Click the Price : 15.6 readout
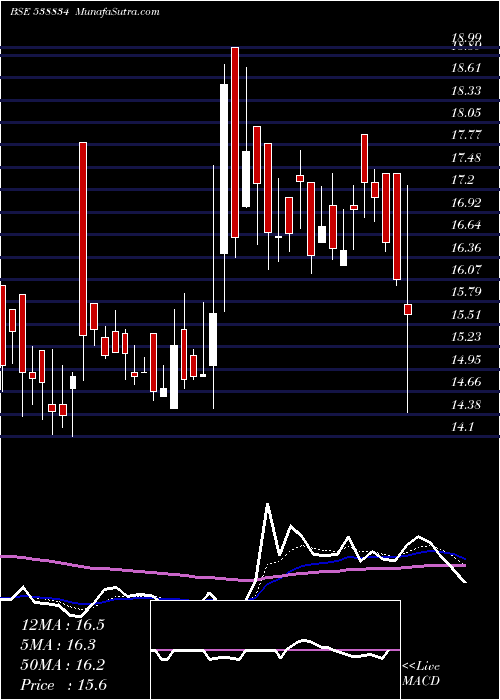Image resolution: width=500 pixels, height=700 pixels. pyautogui.click(x=64, y=685)
